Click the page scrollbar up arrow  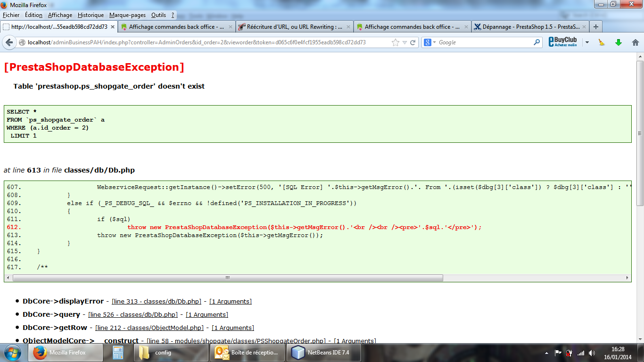click(640, 56)
